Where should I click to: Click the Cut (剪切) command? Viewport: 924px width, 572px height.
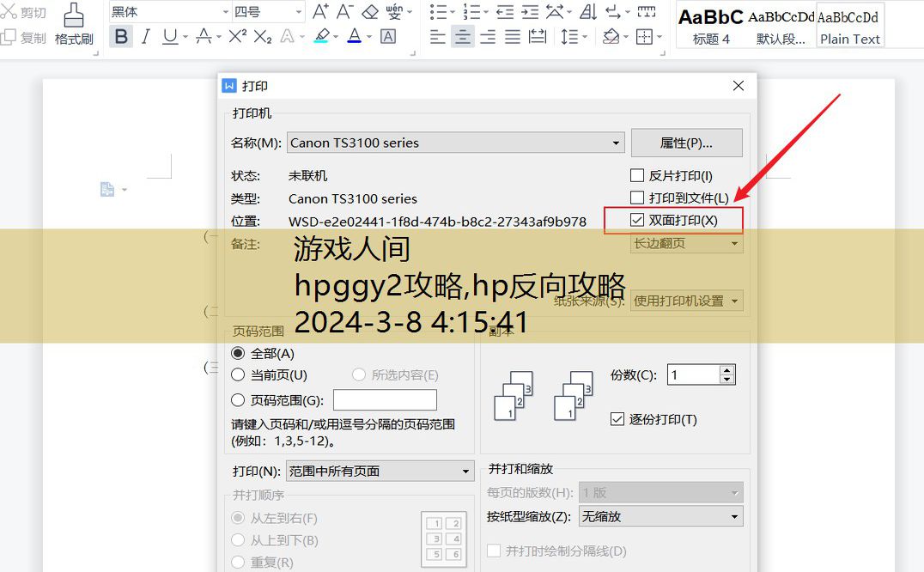(x=23, y=12)
